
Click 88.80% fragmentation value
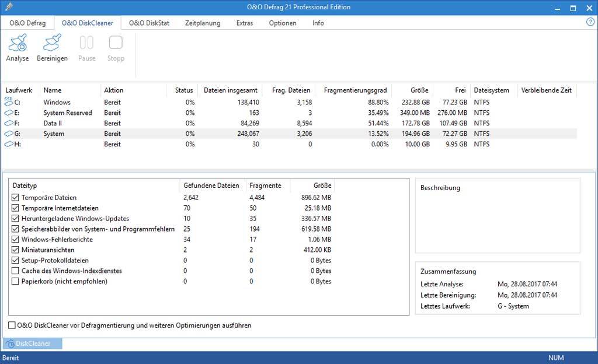pyautogui.click(x=378, y=103)
